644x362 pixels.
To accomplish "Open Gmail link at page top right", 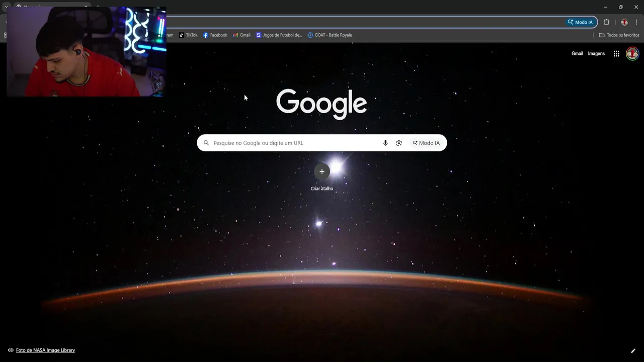I will coord(577,54).
